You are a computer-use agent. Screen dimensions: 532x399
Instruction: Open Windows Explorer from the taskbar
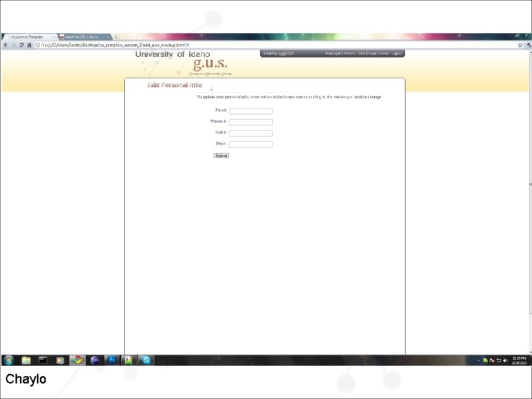point(26,360)
